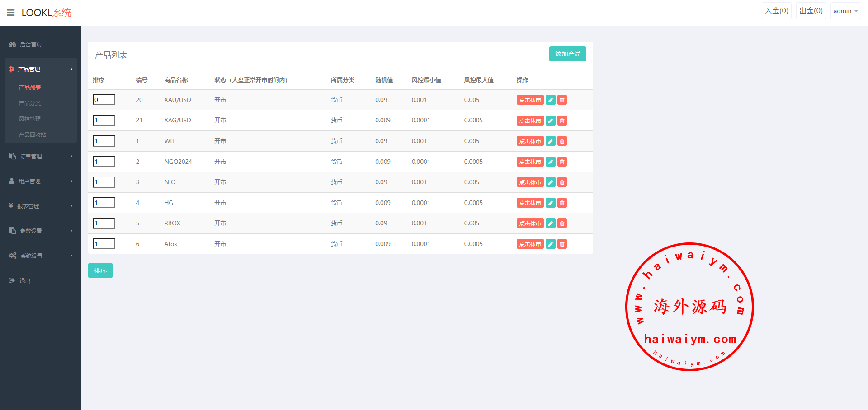
Task: Click edit pencil icon for NGQ2024 row
Action: pyautogui.click(x=550, y=162)
